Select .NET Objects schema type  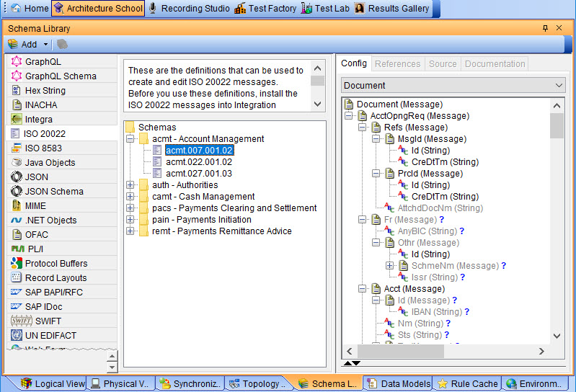[x=61, y=220]
